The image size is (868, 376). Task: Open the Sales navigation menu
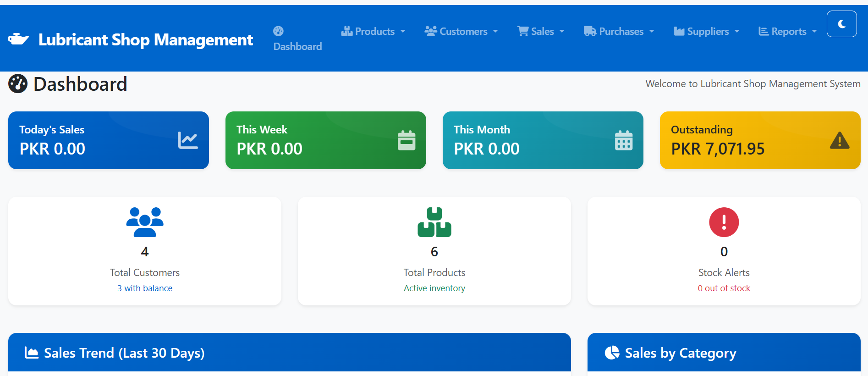tap(541, 31)
